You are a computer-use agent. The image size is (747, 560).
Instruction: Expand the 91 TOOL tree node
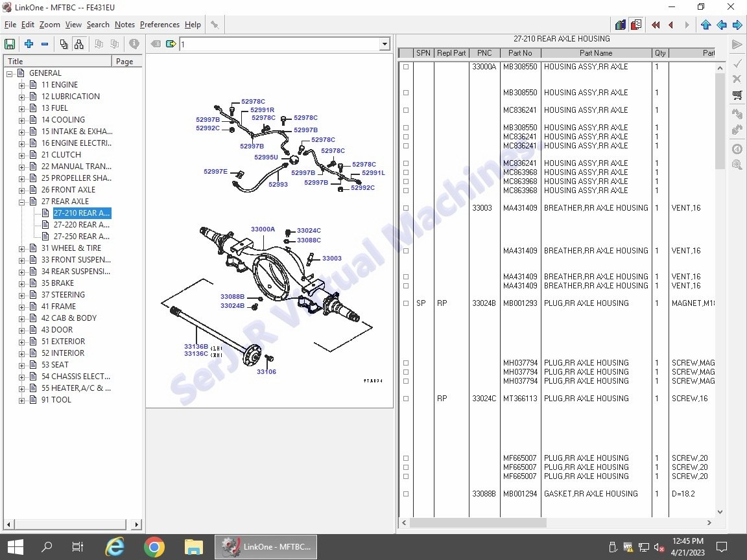pyautogui.click(x=21, y=401)
